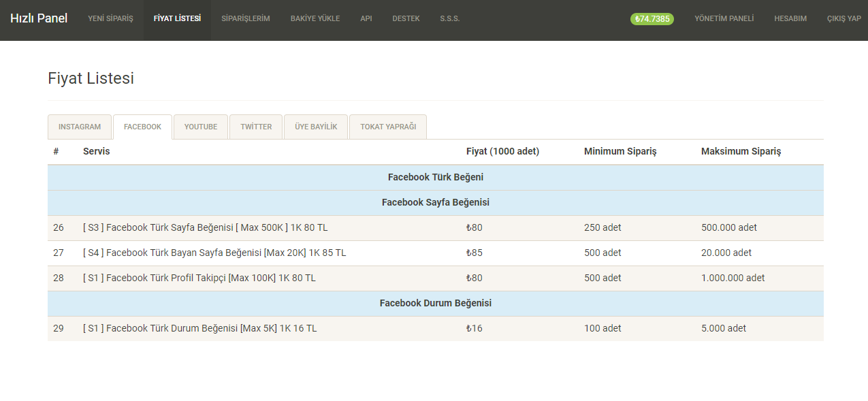The width and height of the screenshot is (868, 401).
Task: Click the Hızlı Panel brand logo
Action: (39, 18)
